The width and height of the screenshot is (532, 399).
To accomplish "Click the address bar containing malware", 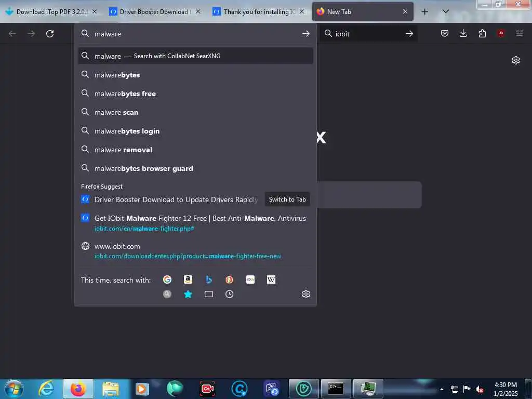I will [195, 34].
